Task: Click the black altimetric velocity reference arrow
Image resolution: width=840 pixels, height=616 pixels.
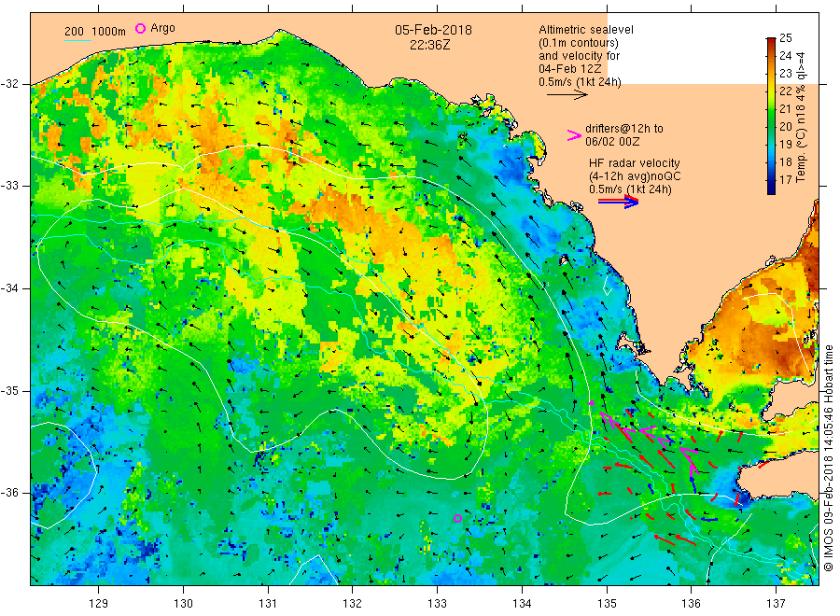Action: tap(567, 95)
